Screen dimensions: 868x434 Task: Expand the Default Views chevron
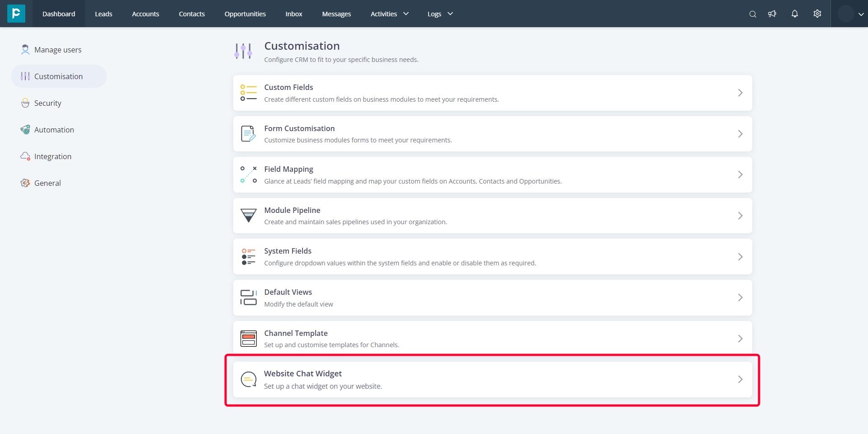[x=740, y=297]
